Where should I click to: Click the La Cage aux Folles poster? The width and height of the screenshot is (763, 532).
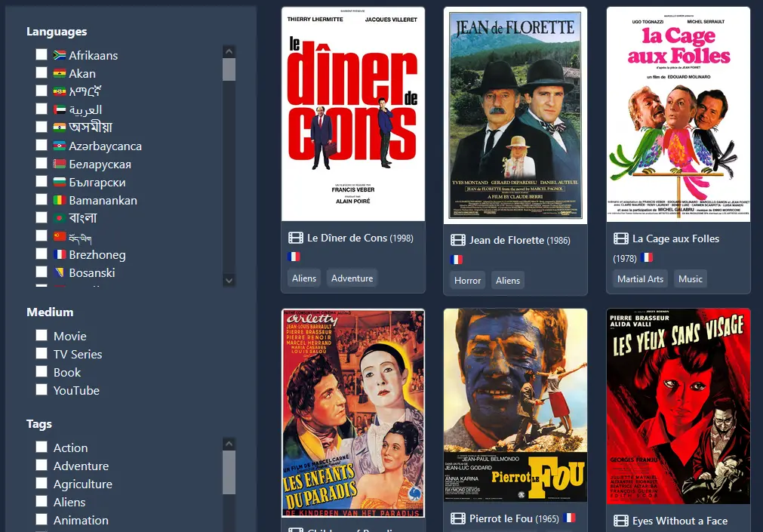point(678,115)
